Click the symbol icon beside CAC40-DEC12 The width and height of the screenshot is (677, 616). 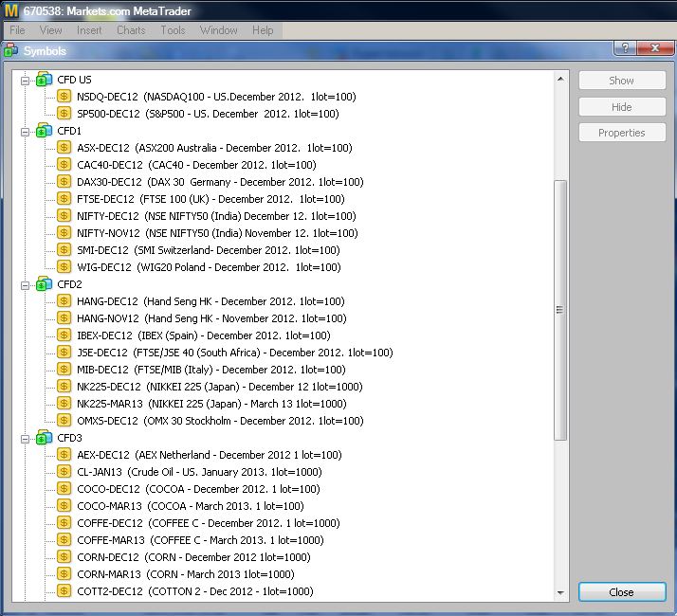(64, 165)
